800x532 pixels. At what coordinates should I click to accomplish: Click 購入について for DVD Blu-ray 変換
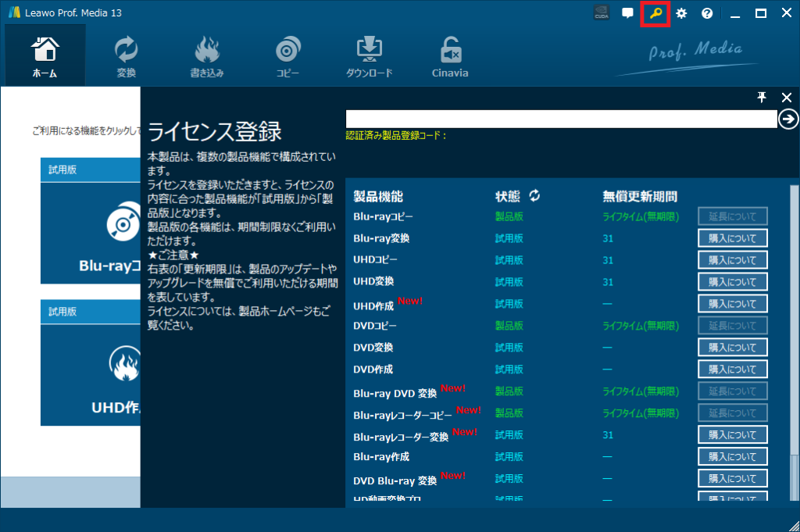point(733,478)
